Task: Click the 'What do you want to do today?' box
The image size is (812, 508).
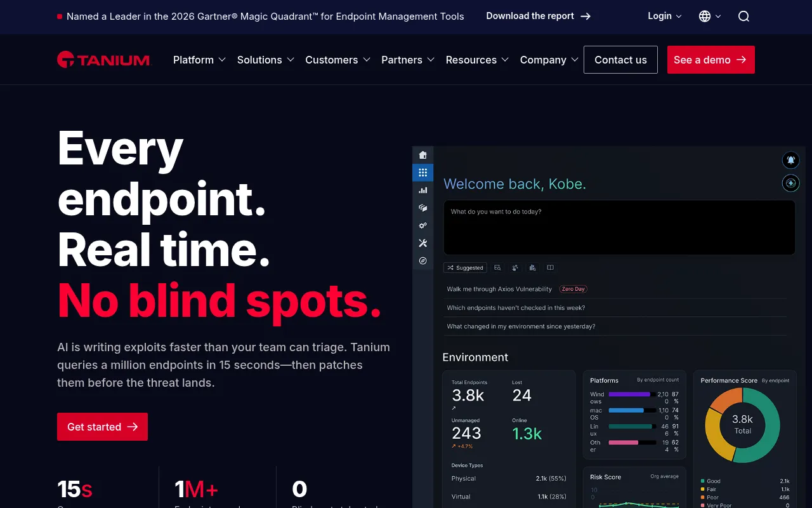Action: pyautogui.click(x=619, y=228)
